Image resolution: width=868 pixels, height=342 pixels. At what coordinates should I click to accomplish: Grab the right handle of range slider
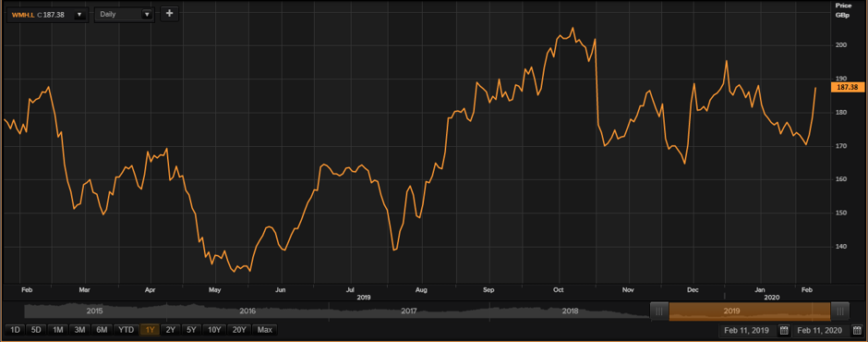click(x=839, y=311)
